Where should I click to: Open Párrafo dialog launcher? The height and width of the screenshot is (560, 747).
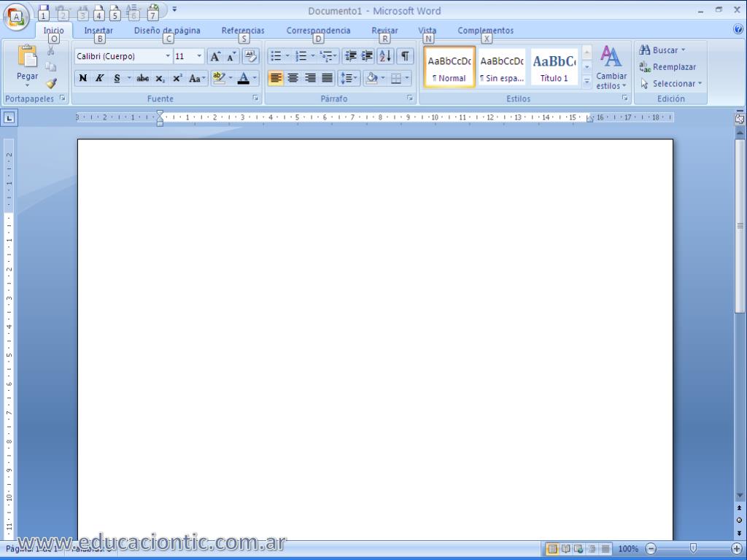pyautogui.click(x=410, y=98)
